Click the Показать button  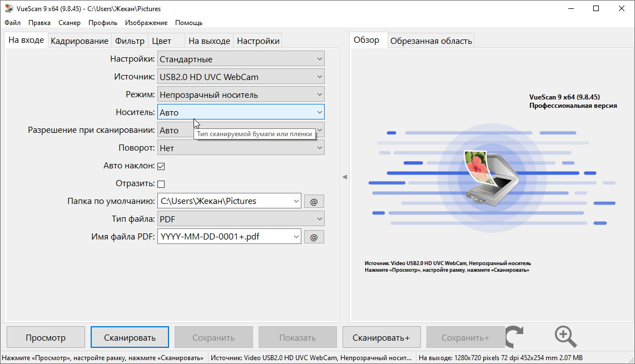pos(297,337)
